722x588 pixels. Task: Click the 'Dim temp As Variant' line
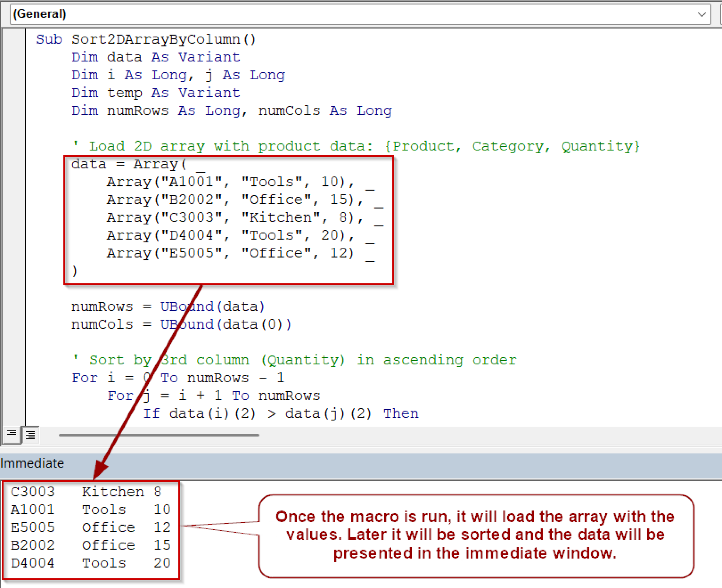[155, 93]
